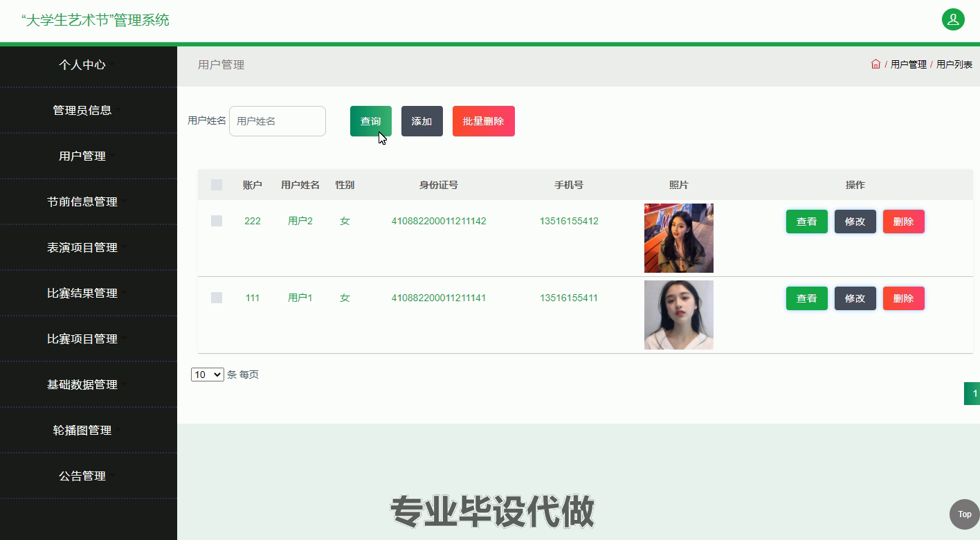980x540 pixels.
Task: Click account number 222 cell
Action: coord(253,221)
